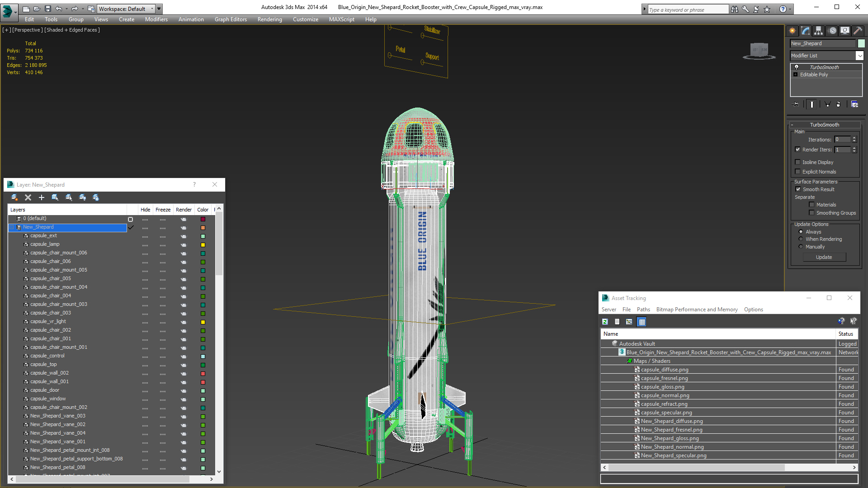Viewport: 868px width, 488px height.
Task: Open the Create command panel tab
Action: 792,31
